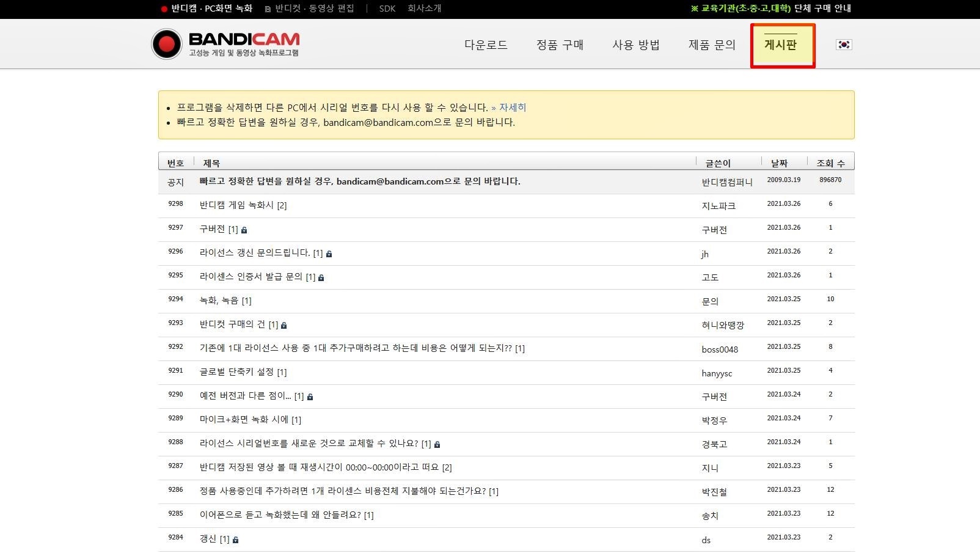This screenshot has height=556, width=980.
Task: Click red dot icon before 반디캠 PC화면 녹화
Action: pyautogui.click(x=164, y=9)
